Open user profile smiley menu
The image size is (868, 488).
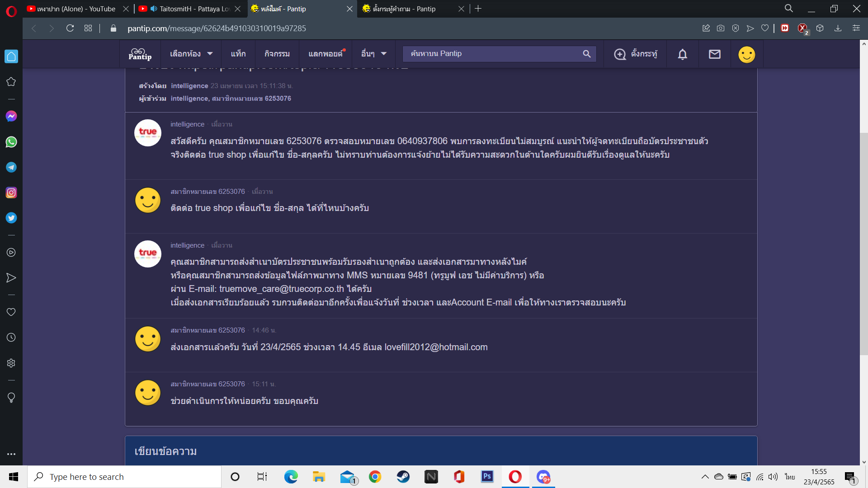pyautogui.click(x=746, y=54)
